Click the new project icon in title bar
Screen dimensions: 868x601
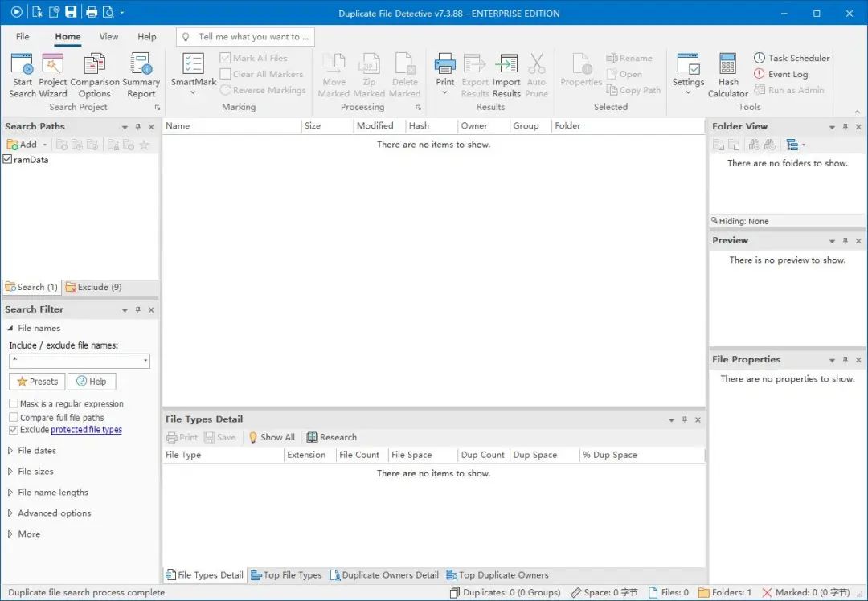click(37, 11)
